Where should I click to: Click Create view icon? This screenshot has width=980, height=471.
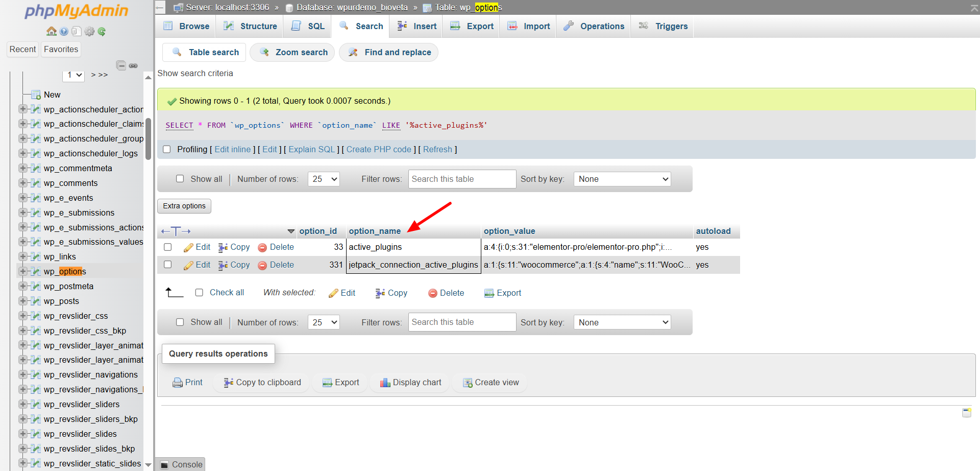coord(468,383)
